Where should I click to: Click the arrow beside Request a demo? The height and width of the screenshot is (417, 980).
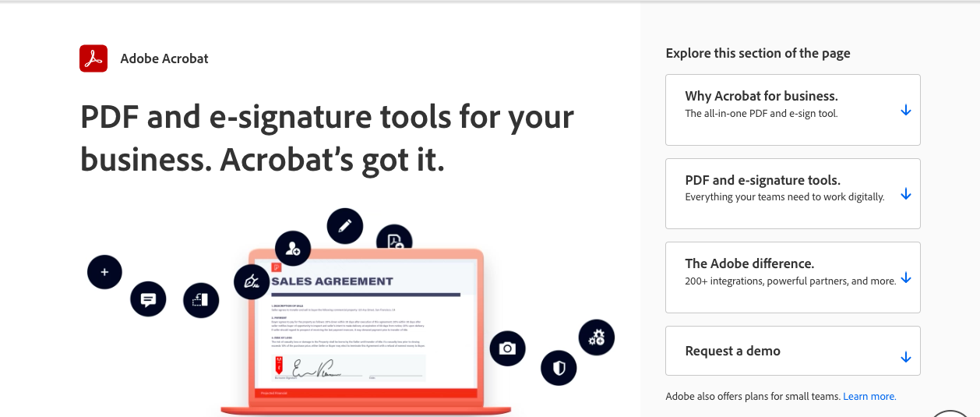coord(905,357)
